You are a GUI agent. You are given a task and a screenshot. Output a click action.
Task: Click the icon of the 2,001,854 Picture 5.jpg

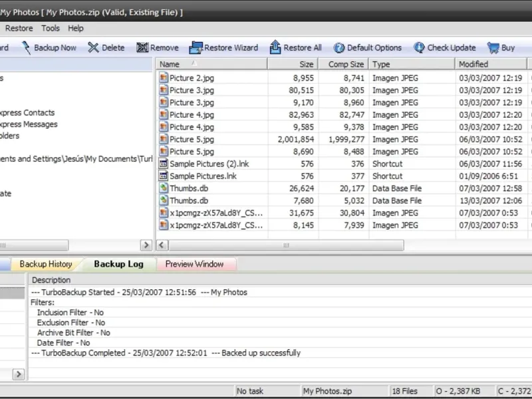coord(164,139)
